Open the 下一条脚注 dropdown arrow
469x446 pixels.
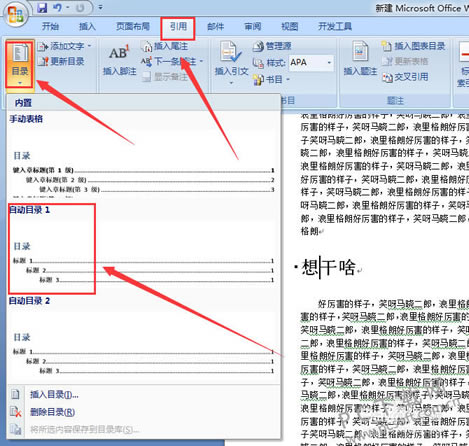[201, 61]
